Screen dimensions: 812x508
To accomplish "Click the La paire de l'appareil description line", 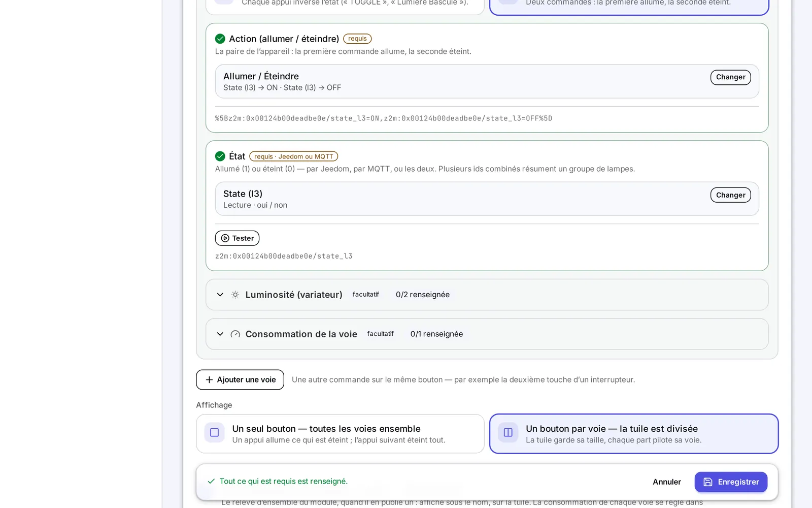I will (x=343, y=51).
